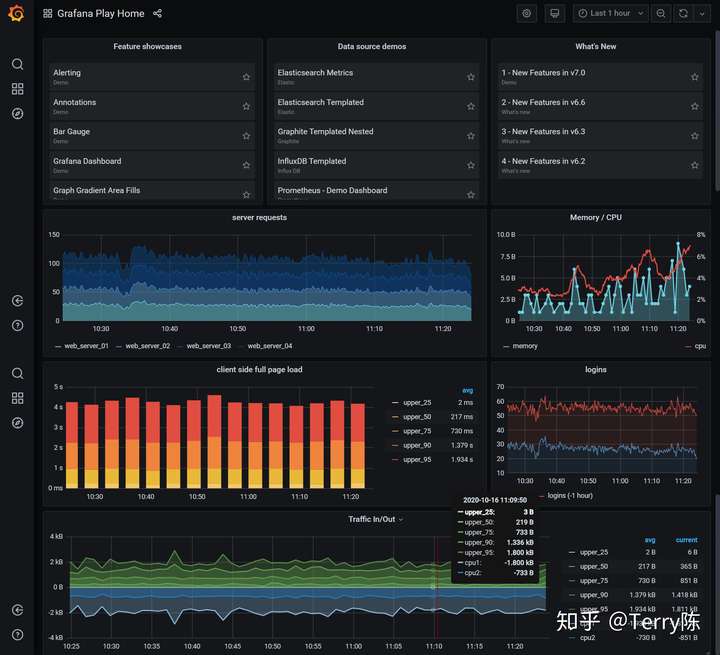Open search icon just below the Grafana logo
Screen dimensions: 720x655
tap(17, 64)
